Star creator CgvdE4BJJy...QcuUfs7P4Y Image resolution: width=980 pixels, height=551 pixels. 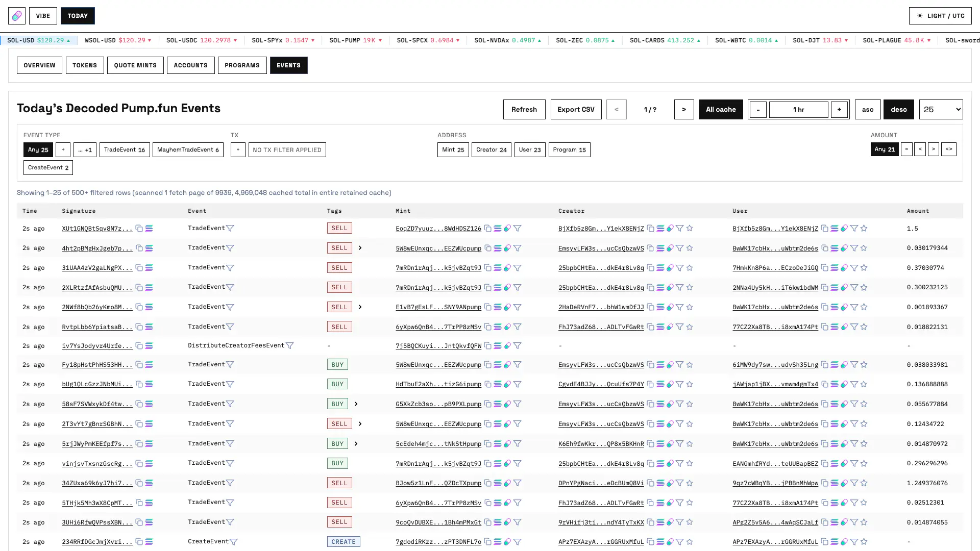point(690,384)
